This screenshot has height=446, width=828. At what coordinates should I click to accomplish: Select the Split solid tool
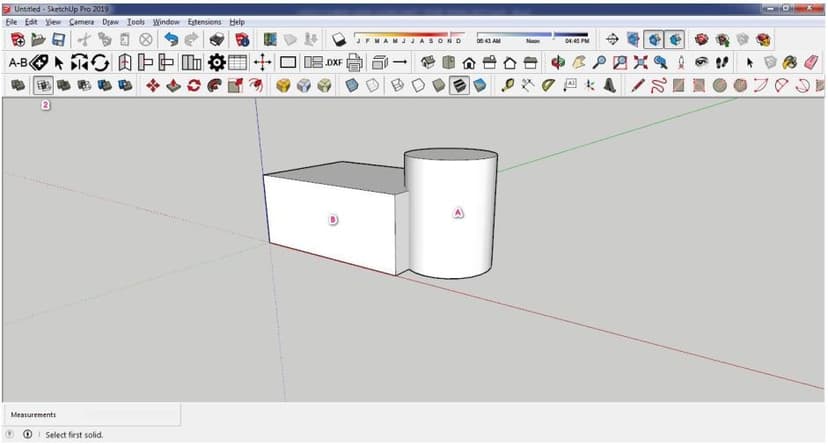pos(125,85)
